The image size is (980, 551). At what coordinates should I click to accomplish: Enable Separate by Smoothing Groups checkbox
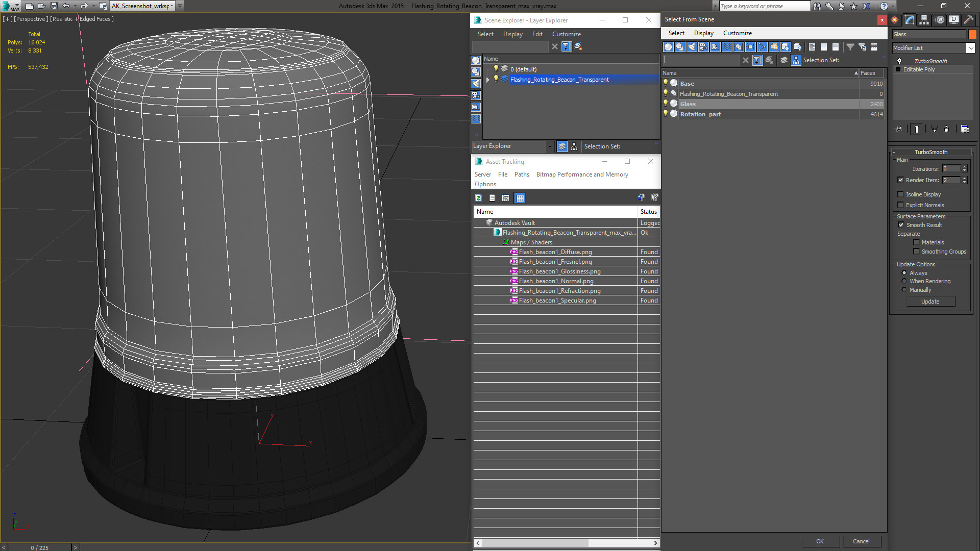916,252
